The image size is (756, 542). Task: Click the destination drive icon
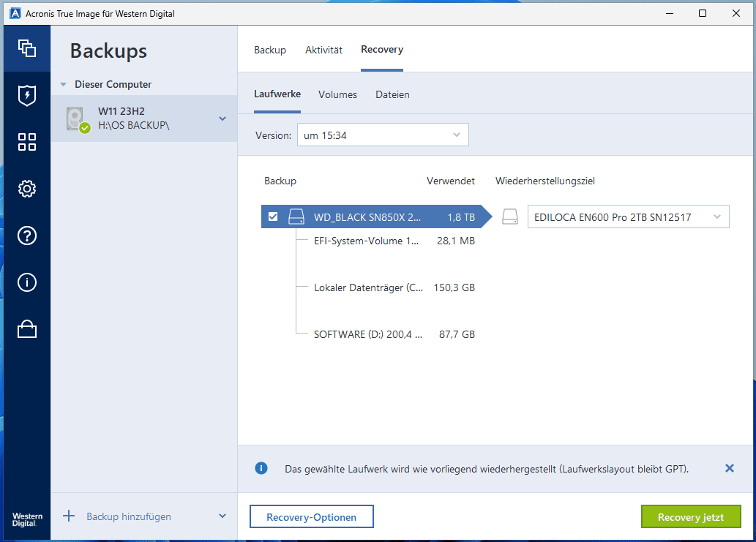click(x=510, y=217)
